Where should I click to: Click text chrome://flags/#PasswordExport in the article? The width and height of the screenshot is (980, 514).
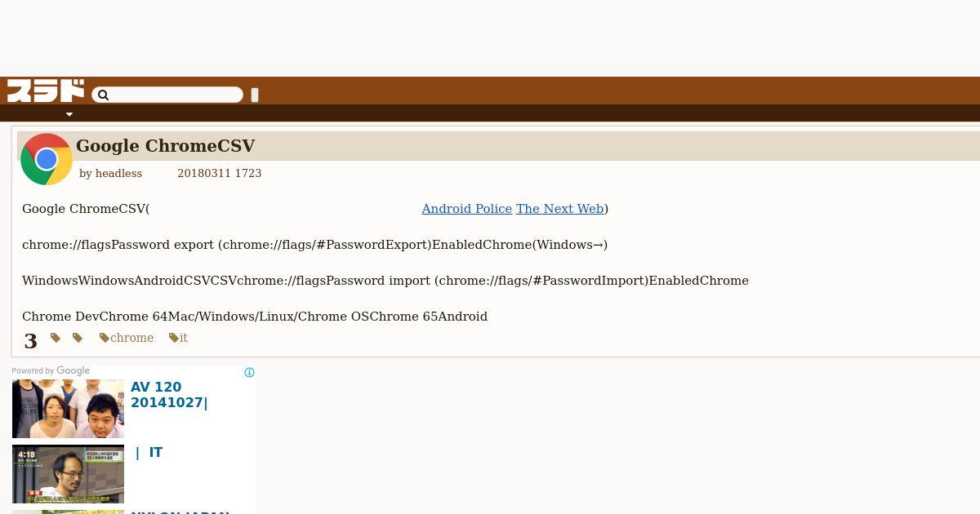[324, 245]
